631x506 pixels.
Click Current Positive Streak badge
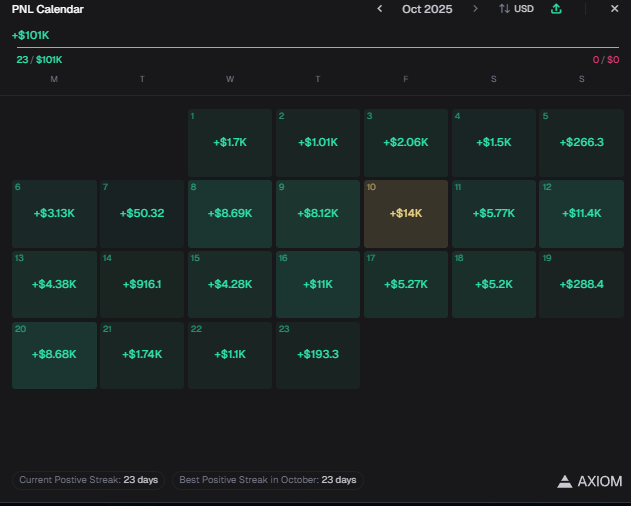89,480
